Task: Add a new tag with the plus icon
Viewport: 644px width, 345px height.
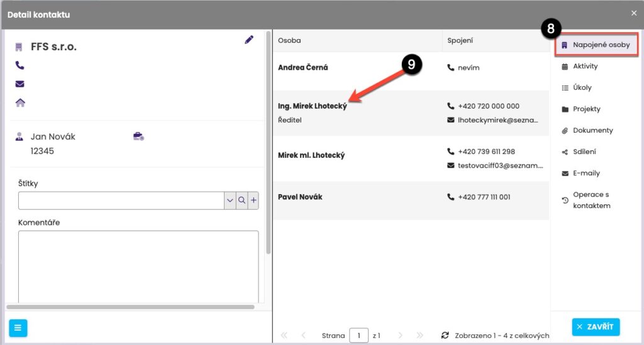Action: 253,200
